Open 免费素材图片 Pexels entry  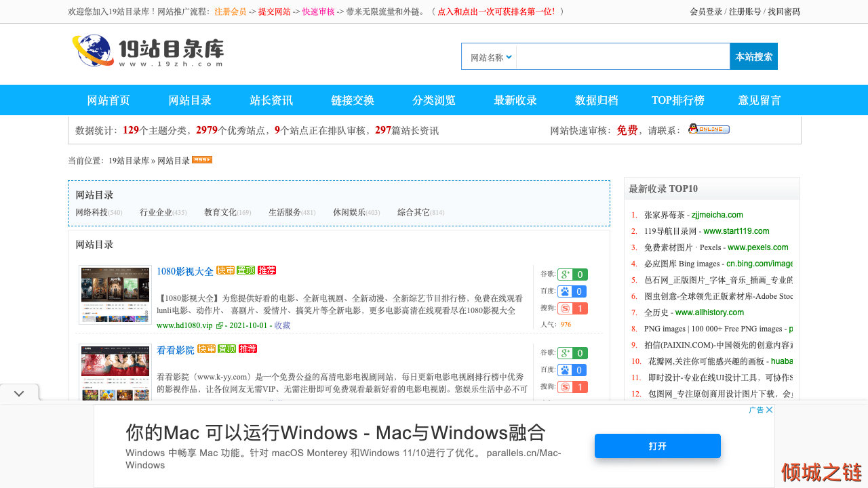pyautogui.click(x=682, y=247)
